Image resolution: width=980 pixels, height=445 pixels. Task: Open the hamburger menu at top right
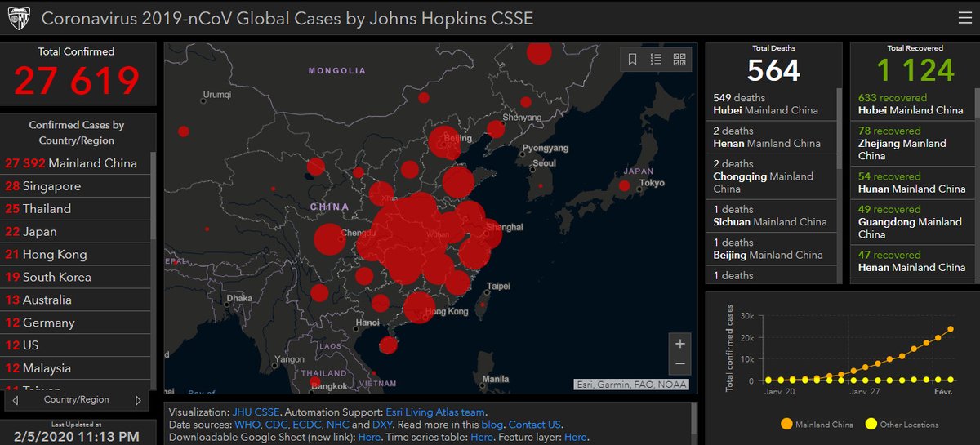point(964,18)
